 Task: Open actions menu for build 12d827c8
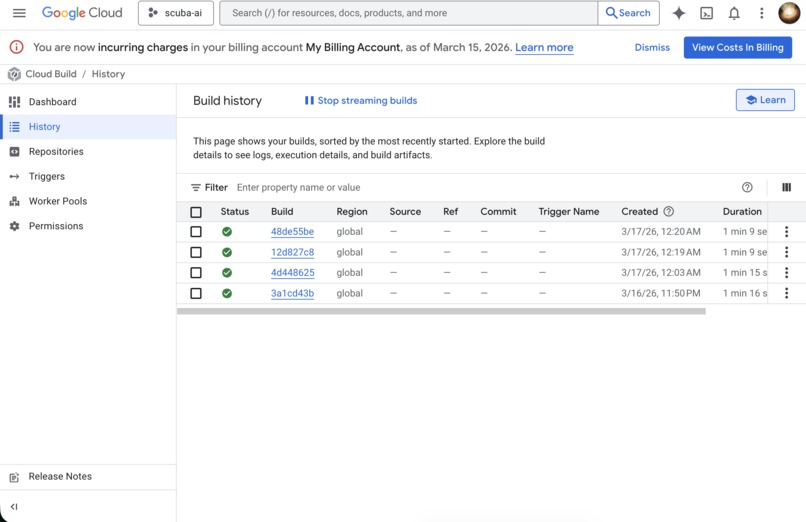pos(786,252)
